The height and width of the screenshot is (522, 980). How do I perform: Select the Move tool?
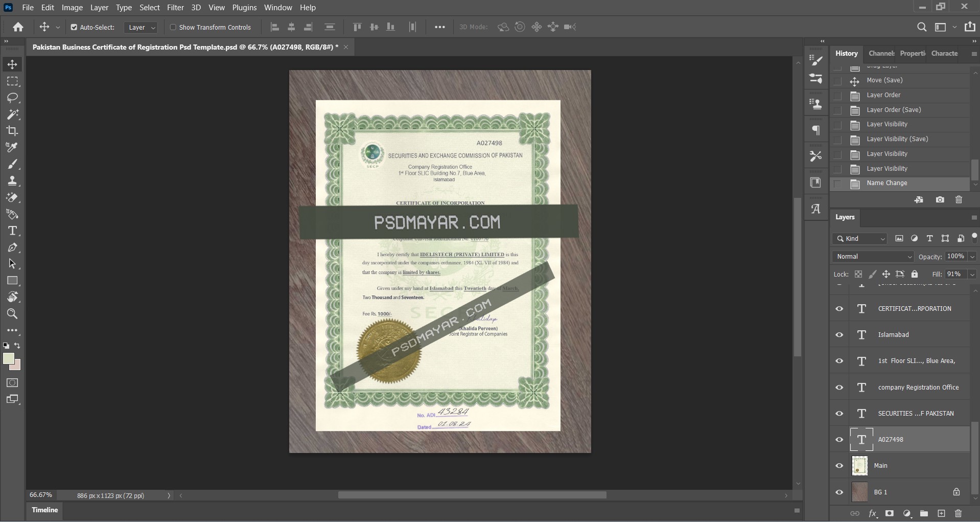12,64
